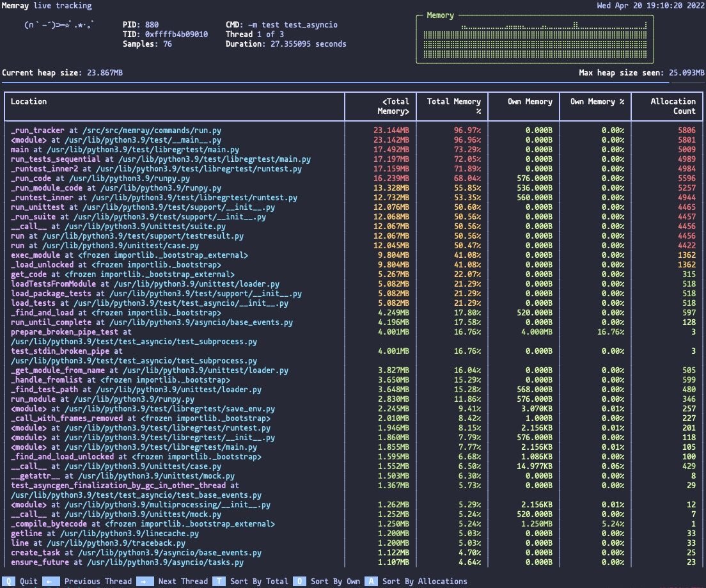Click the Total Memory % column header
This screenshot has height=588, width=706.
click(453, 106)
